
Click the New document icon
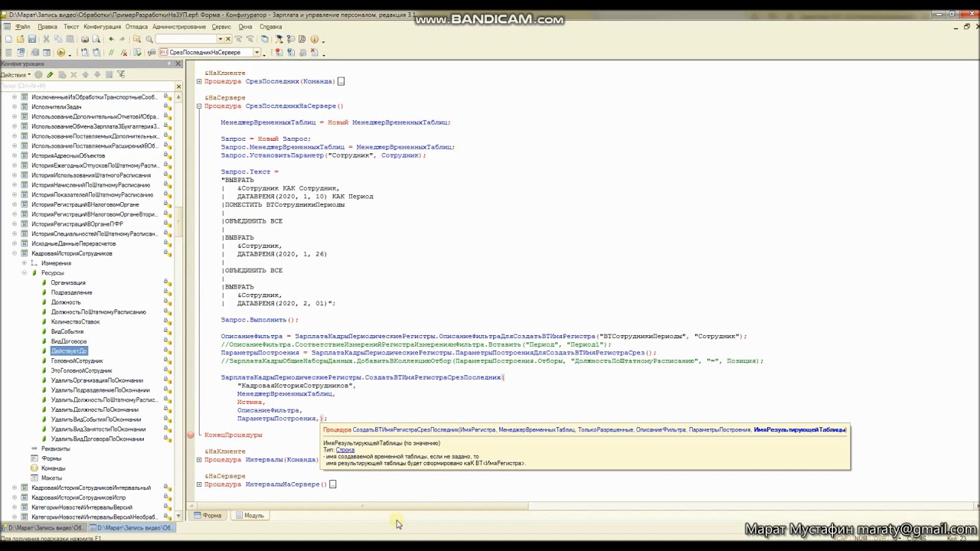[8, 39]
